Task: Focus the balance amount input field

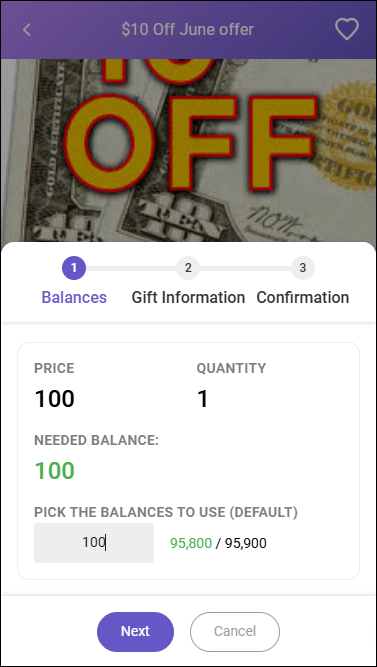Action: pos(94,543)
